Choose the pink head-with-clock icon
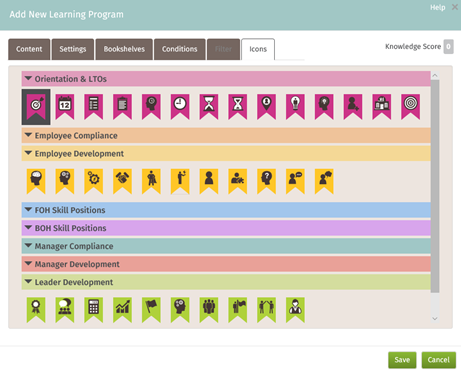 coord(151,107)
